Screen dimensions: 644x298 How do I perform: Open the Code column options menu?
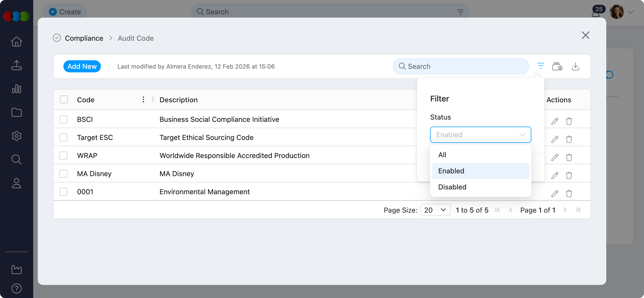point(143,100)
